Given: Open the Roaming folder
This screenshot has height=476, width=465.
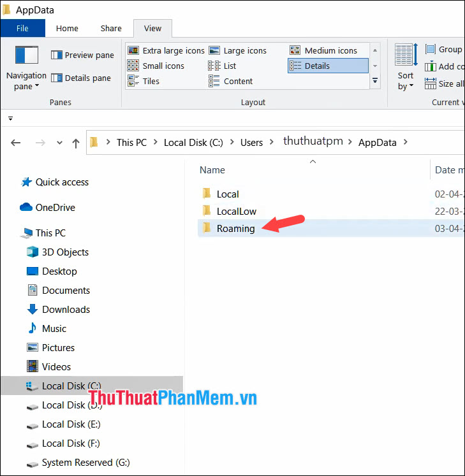Looking at the screenshot, I should point(235,229).
